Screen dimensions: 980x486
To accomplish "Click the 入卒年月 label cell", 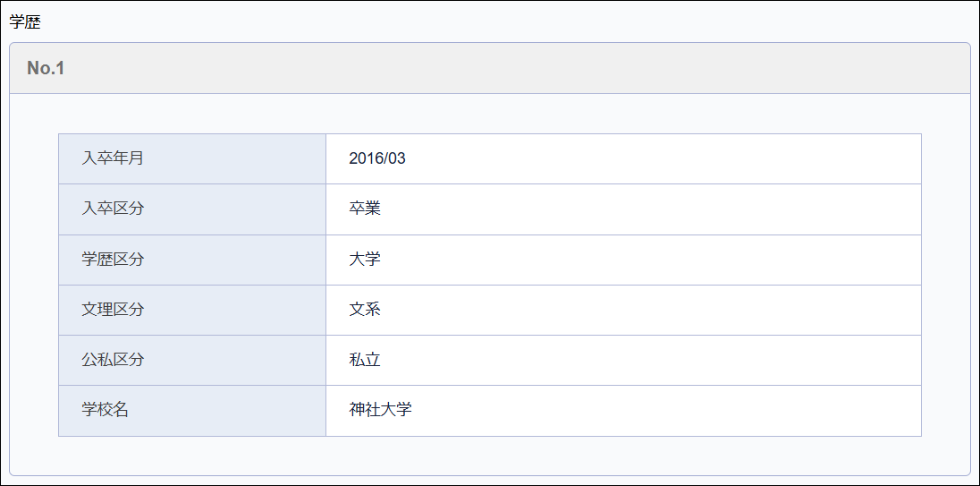I will (113, 158).
